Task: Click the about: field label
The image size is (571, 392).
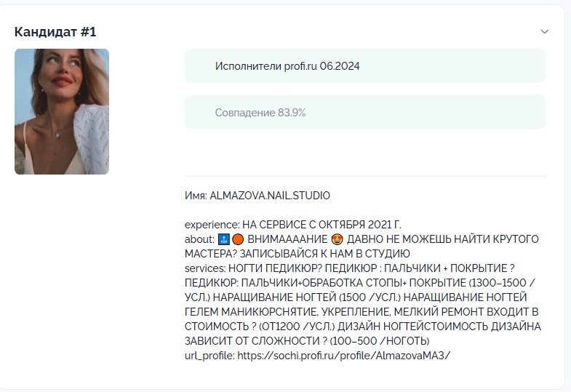Action: pos(199,239)
